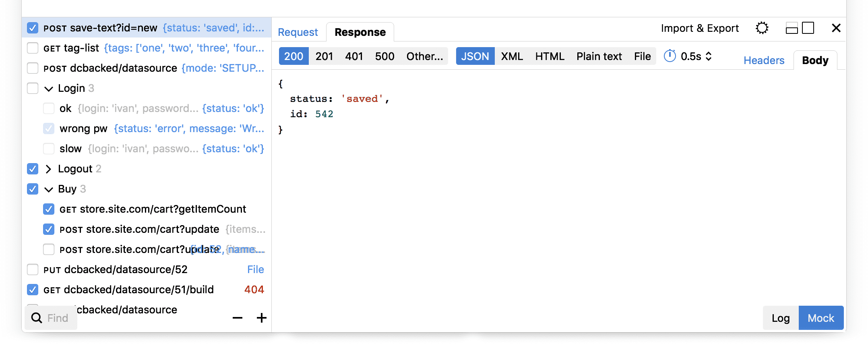Screen dimensions: 868x348
Task: Click the magnifier search icon
Action: tap(37, 318)
